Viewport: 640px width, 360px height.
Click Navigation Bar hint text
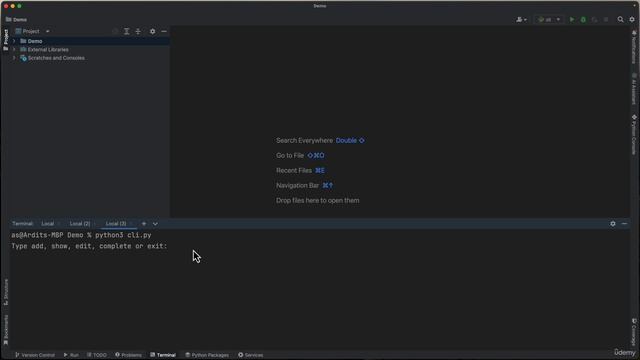(298, 185)
